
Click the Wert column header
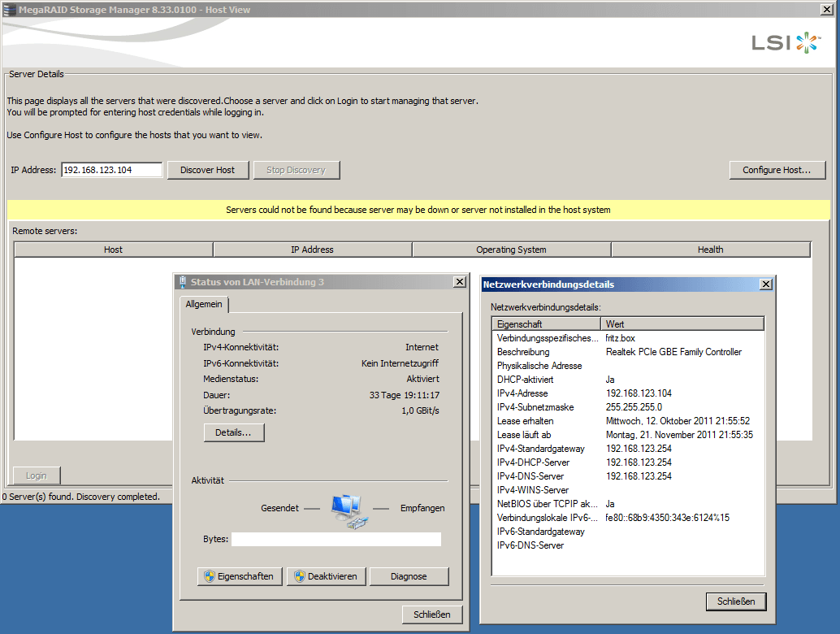pyautogui.click(x=682, y=324)
